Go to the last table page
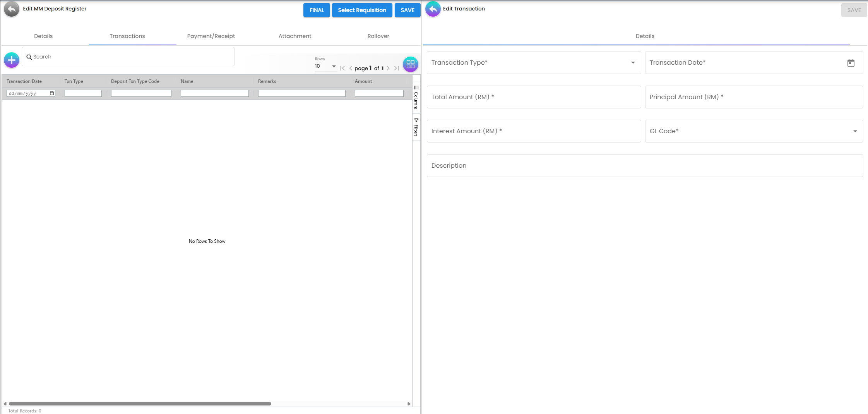868x414 pixels. click(397, 68)
